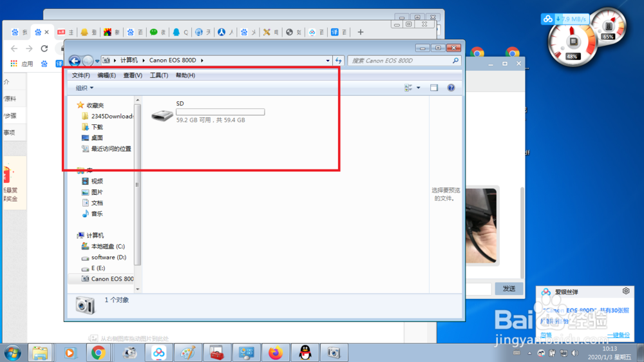Open Chrome from taskbar
Screen dimensions: 644x362
[x=99, y=352]
